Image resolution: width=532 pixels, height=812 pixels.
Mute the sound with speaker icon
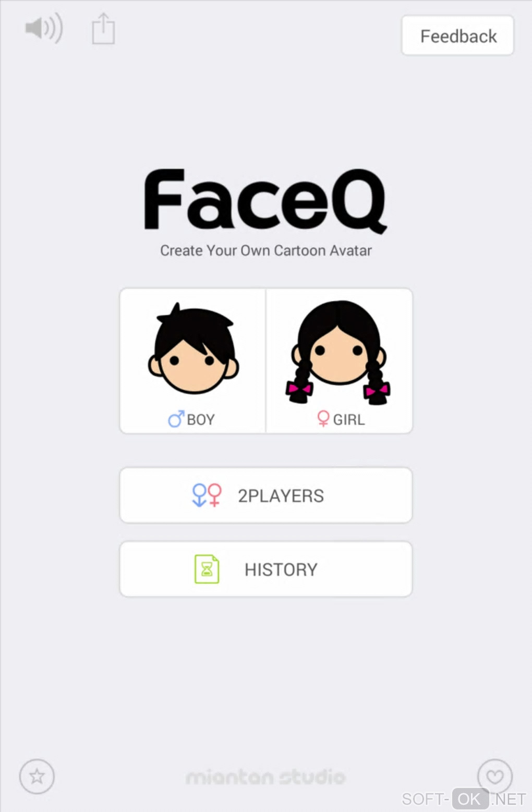click(44, 28)
